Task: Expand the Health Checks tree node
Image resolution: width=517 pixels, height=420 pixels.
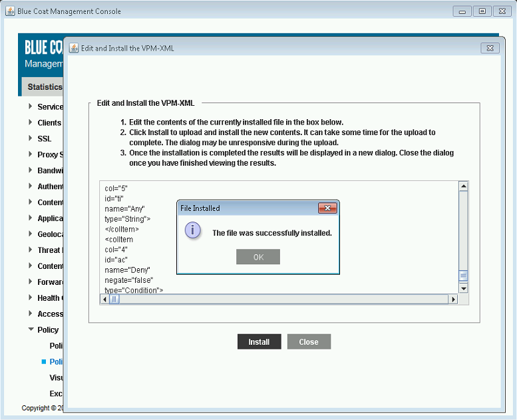Action: pyautogui.click(x=31, y=298)
